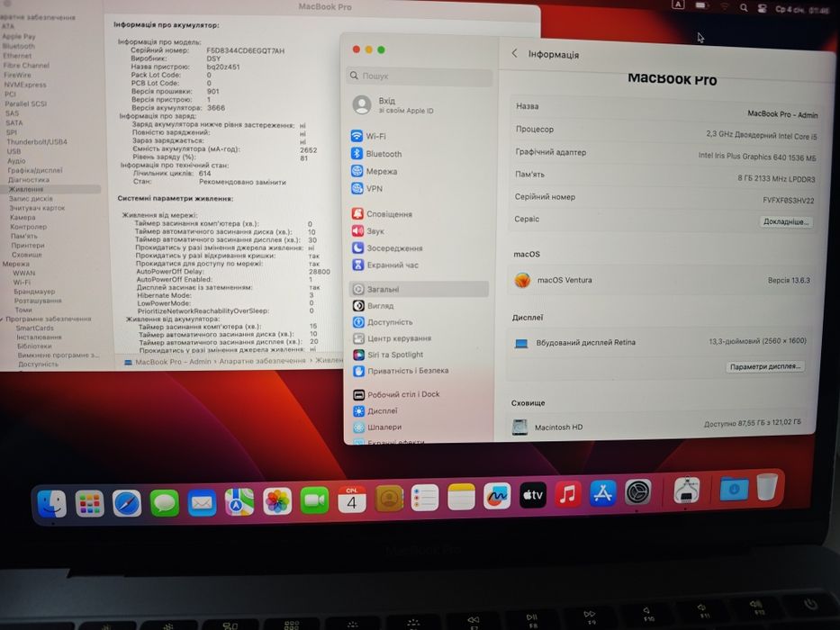This screenshot has height=630, width=840.
Task: Open Freeform from the Dock
Action: (x=497, y=496)
